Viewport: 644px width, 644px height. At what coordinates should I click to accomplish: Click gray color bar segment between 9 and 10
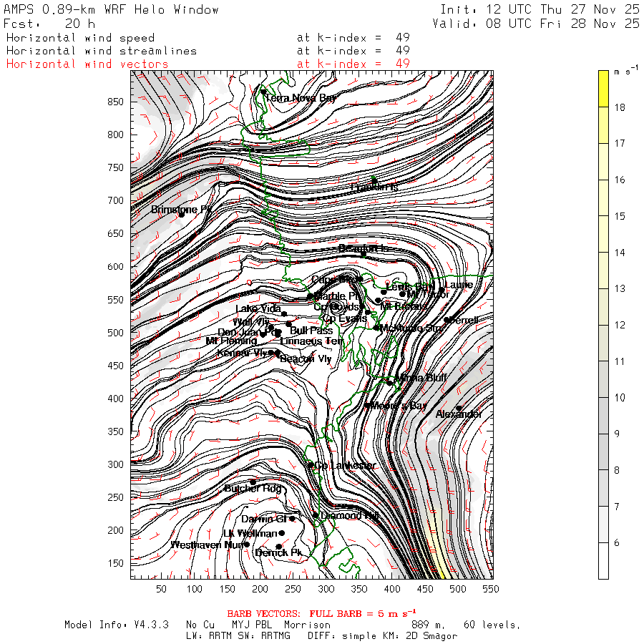tap(603, 416)
